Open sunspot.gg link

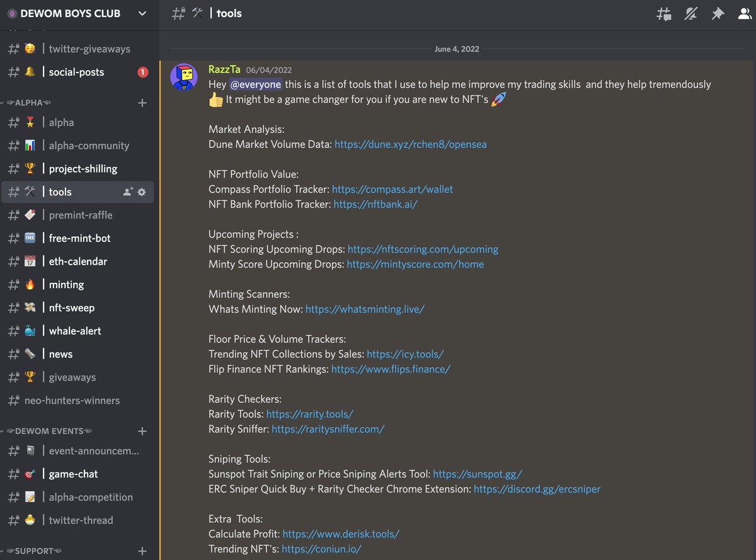(478, 474)
